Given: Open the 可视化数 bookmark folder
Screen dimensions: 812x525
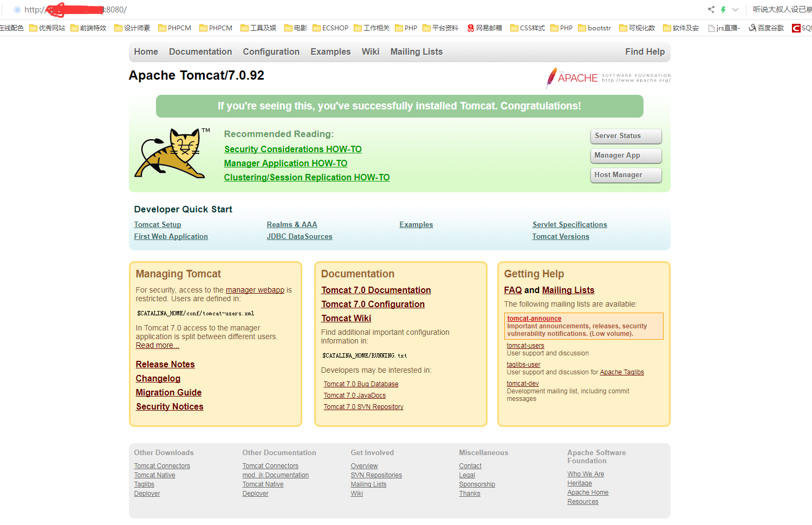Looking at the screenshot, I should coord(637,28).
